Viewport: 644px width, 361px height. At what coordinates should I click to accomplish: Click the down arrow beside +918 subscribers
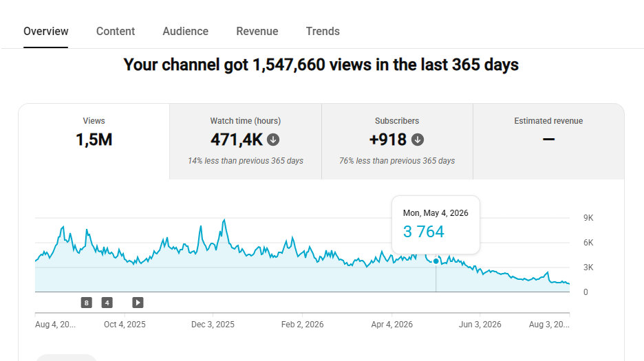417,140
